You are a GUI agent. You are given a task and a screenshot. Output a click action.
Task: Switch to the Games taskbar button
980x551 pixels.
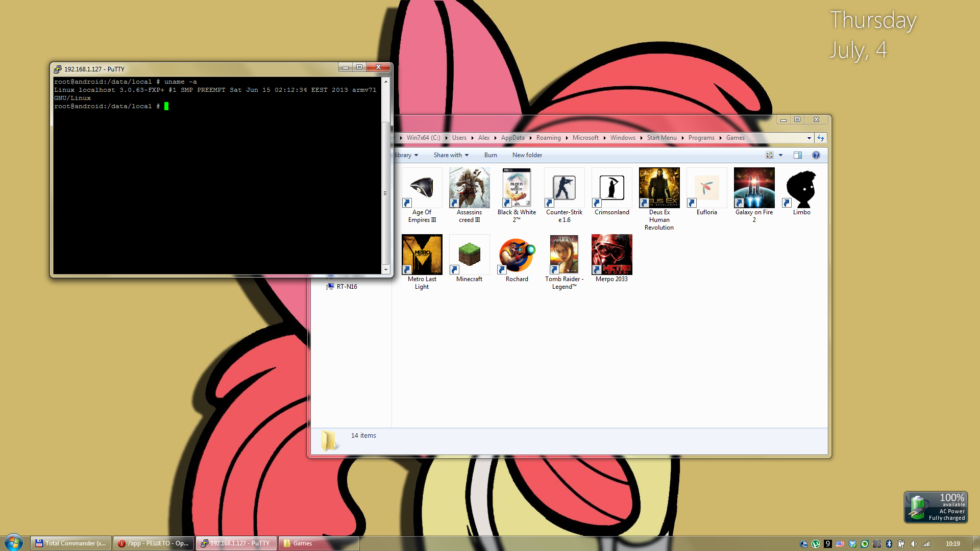[x=319, y=543]
